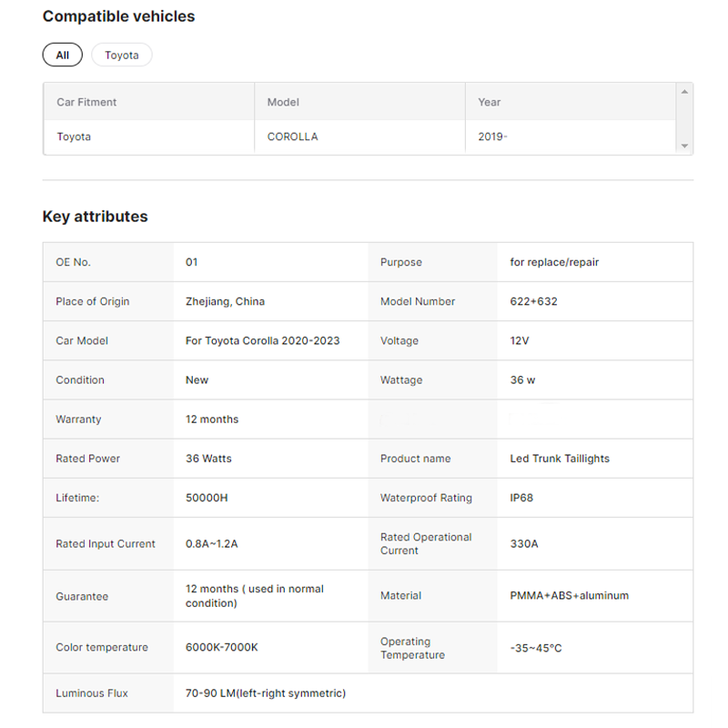Image resolution: width=728 pixels, height=728 pixels.
Task: Click the "622+632" model number value
Action: point(533,301)
